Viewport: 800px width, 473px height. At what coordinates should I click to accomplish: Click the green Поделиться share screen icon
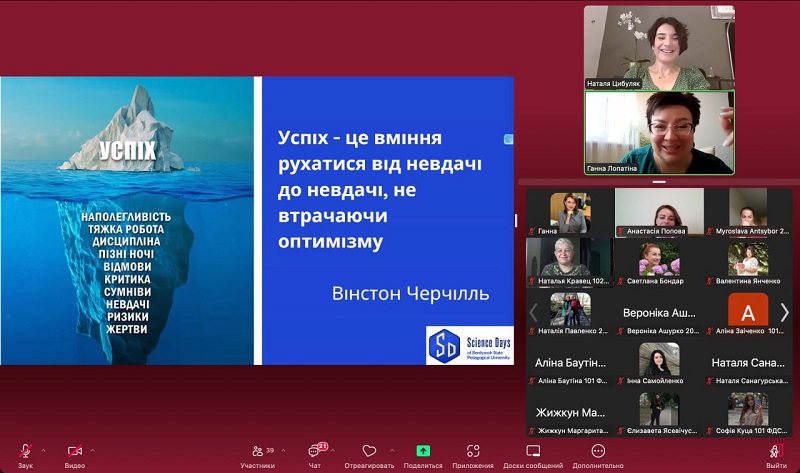[423, 452]
